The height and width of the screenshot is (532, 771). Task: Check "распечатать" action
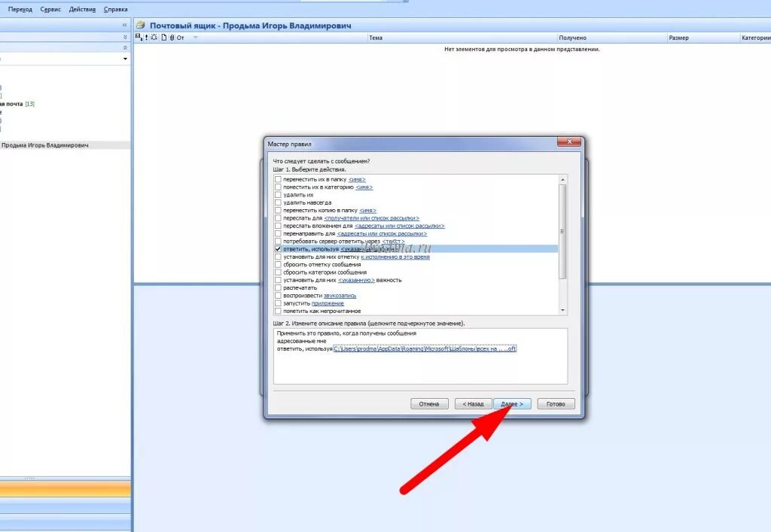pos(278,288)
